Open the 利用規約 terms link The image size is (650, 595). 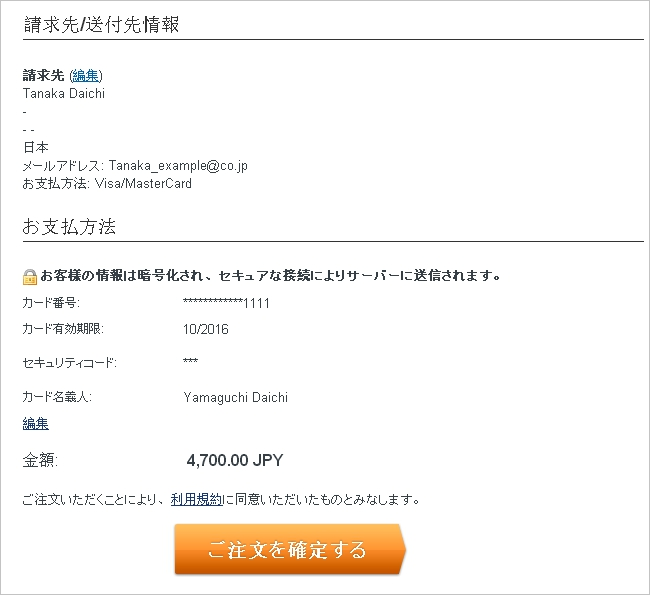tap(196, 499)
